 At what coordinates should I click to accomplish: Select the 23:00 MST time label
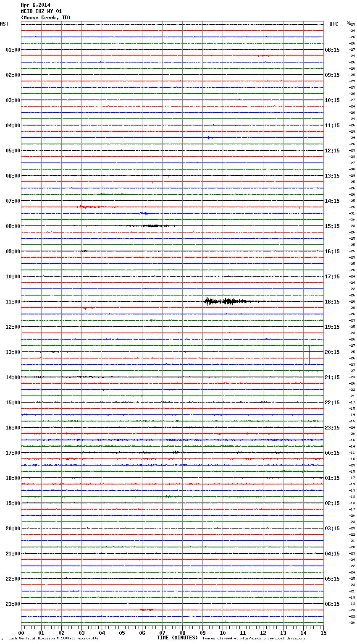[13, 604]
